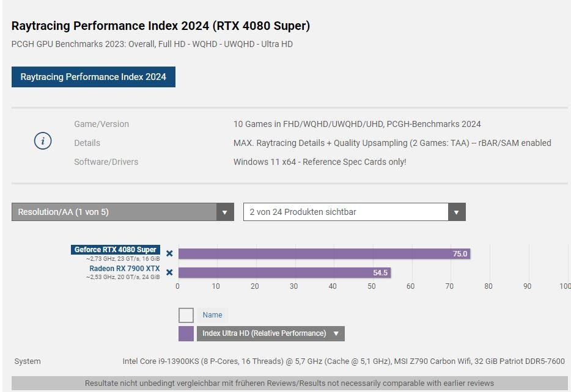571x392 pixels.
Task: Click the page title Raytracing Performance Index 2024
Action: click(161, 26)
